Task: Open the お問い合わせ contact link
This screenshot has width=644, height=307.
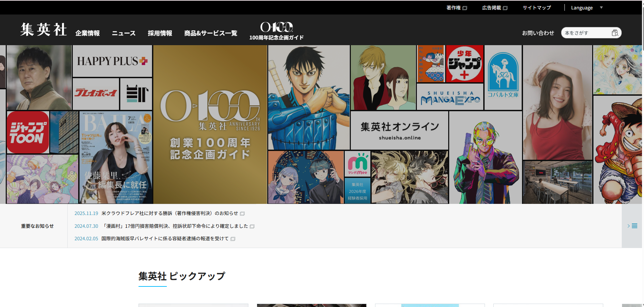Action: coord(538,33)
